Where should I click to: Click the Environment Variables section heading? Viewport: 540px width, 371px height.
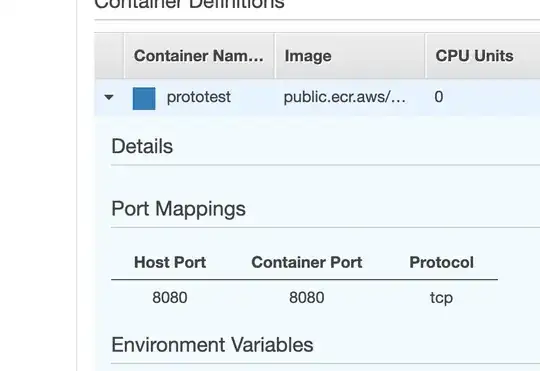[212, 345]
